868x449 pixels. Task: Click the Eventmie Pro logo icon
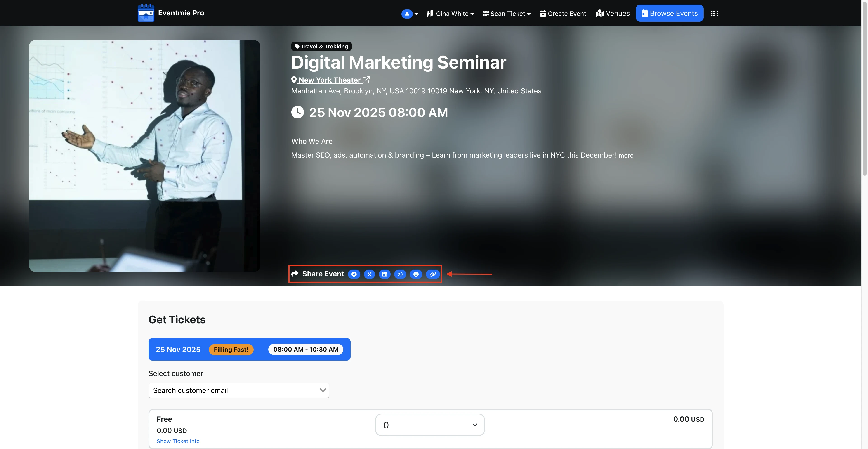click(146, 13)
